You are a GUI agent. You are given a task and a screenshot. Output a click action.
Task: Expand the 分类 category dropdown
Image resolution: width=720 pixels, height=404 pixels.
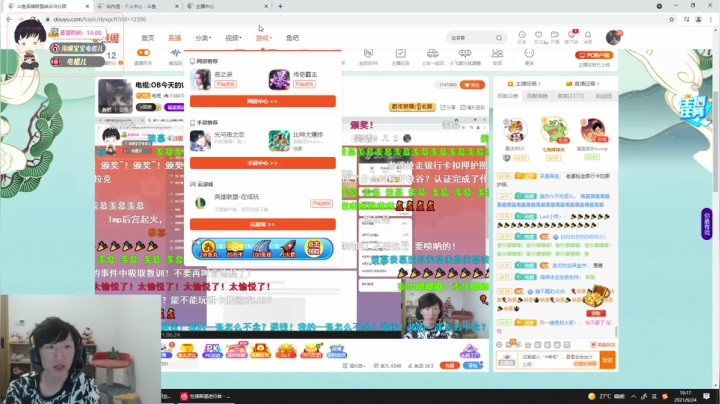click(203, 38)
